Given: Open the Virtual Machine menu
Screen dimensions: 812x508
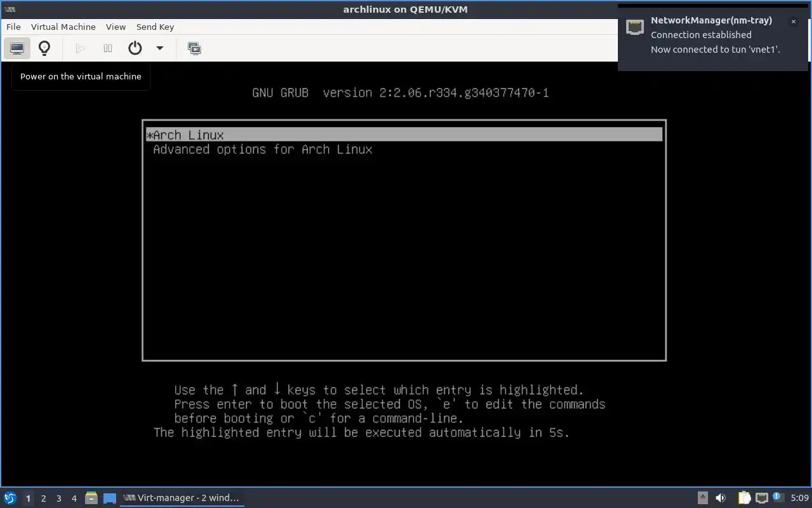Looking at the screenshot, I should [63, 27].
